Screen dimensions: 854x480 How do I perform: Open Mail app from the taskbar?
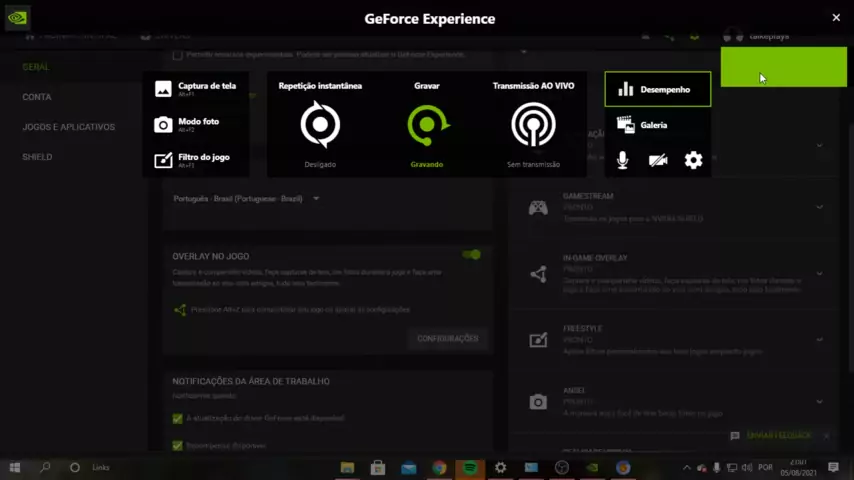(x=408, y=467)
